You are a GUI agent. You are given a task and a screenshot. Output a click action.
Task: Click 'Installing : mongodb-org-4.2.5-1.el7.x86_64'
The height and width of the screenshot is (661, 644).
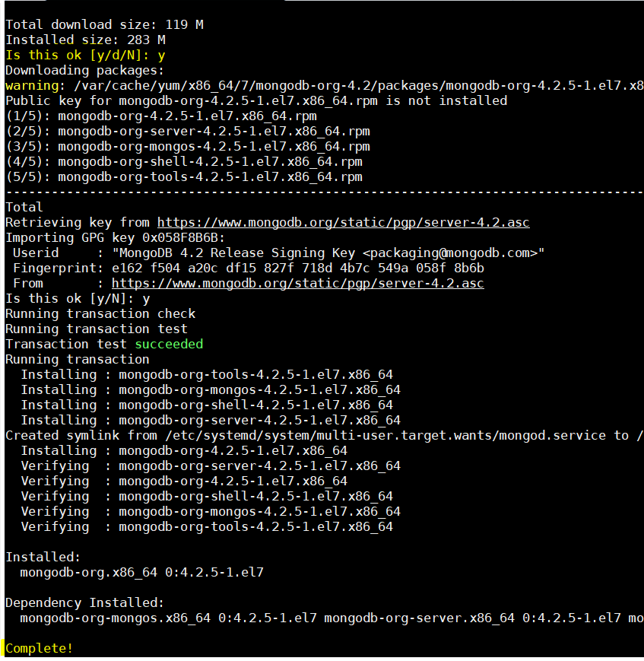(184, 450)
